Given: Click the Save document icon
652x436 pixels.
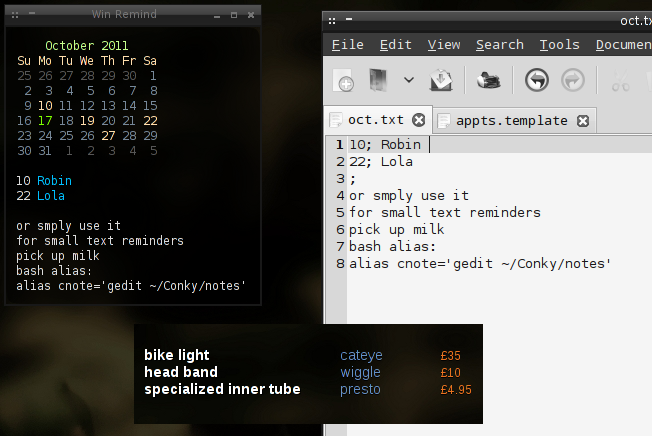Looking at the screenshot, I should pyautogui.click(x=441, y=80).
